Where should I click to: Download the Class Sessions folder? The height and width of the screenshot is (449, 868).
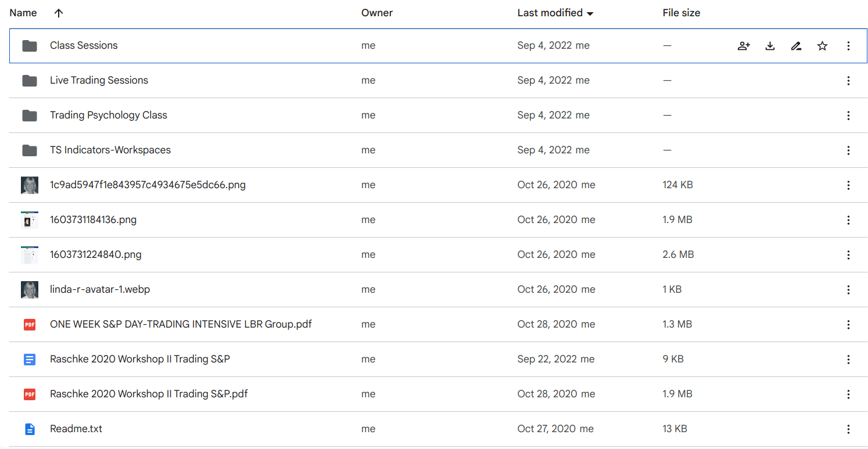pyautogui.click(x=770, y=46)
